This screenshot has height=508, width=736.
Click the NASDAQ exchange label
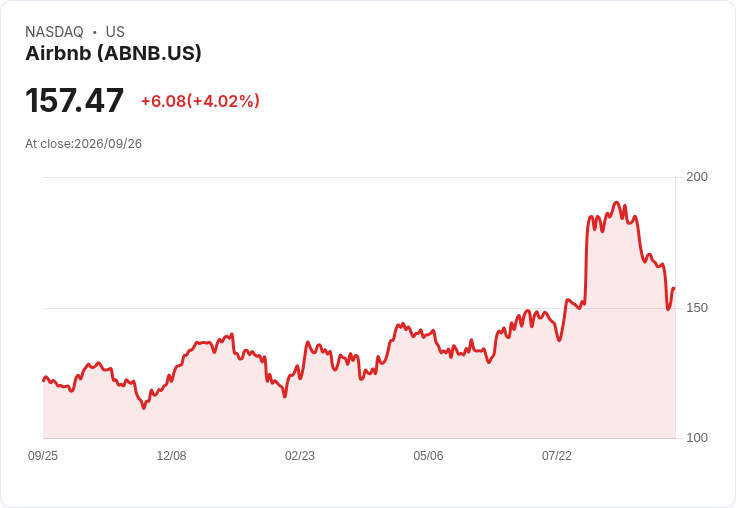[x=54, y=32]
